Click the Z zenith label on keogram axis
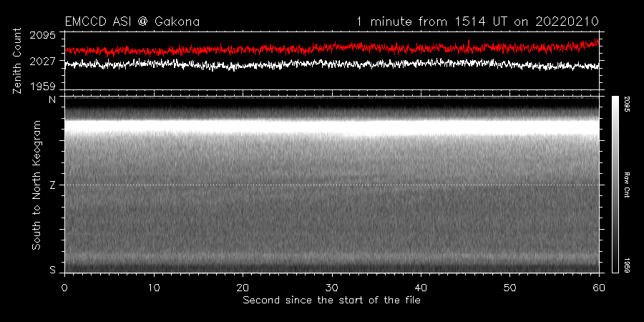This screenshot has height=322, width=644. click(52, 185)
